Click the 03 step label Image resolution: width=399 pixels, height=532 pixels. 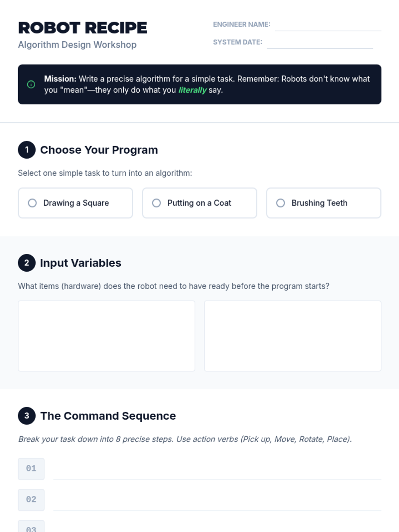pos(31,527)
